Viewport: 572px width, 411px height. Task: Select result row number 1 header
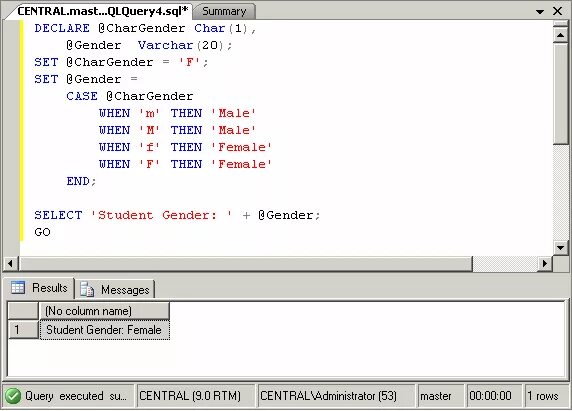[23, 330]
